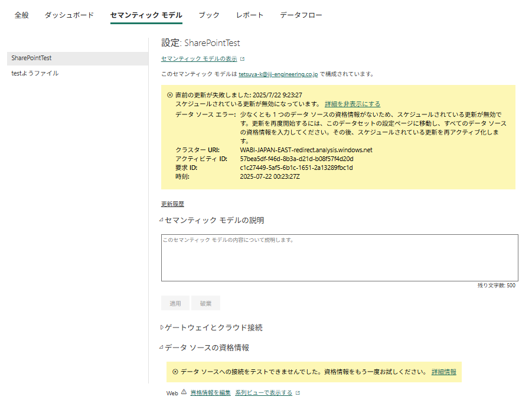
Task: Select SharePointTest in the left list
Action: (x=32, y=58)
